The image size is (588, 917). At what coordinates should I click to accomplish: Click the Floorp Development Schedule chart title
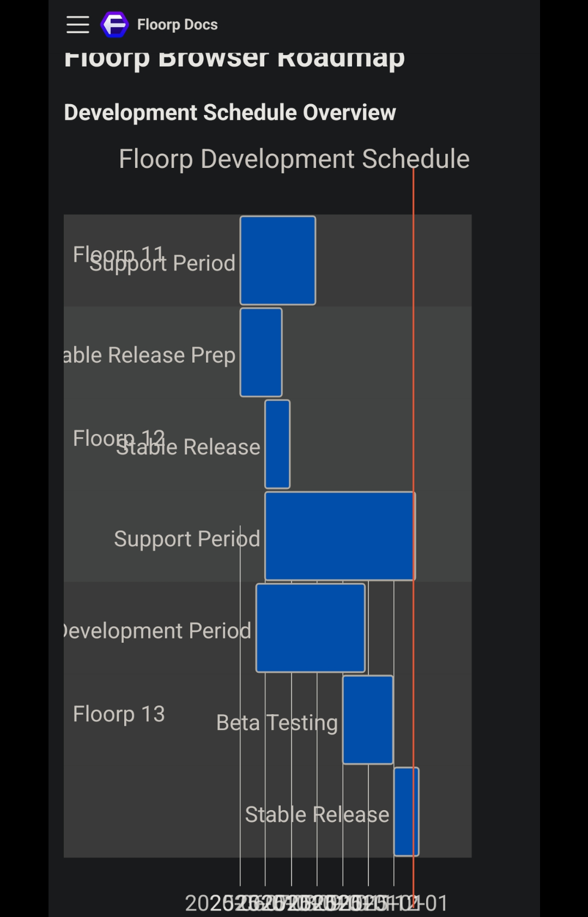coord(294,159)
